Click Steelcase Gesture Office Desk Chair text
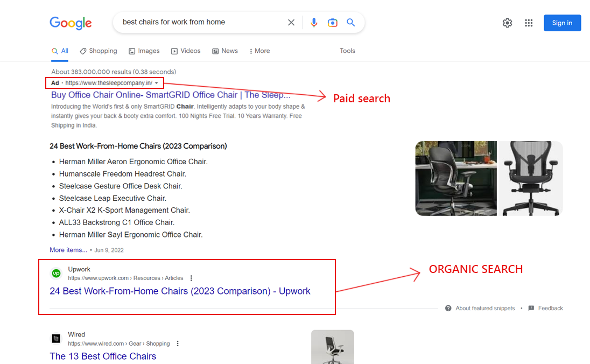Image resolution: width=590 pixels, height=364 pixels. click(121, 186)
